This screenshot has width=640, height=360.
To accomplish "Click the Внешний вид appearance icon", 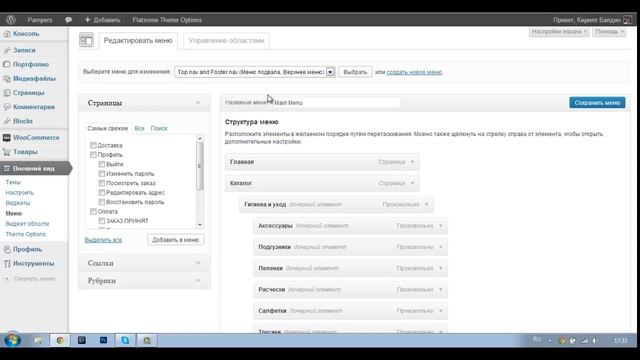I will coord(7,169).
